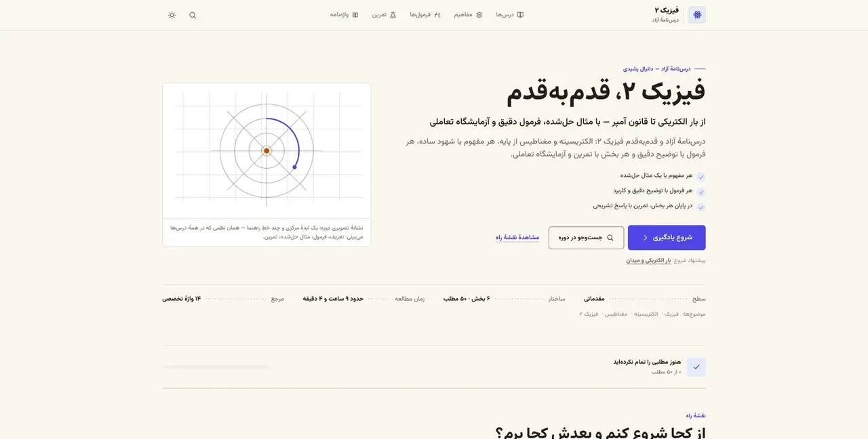The height and width of the screenshot is (439, 868).
Task: Open the مفاهیم navigation item
Action: 468,15
